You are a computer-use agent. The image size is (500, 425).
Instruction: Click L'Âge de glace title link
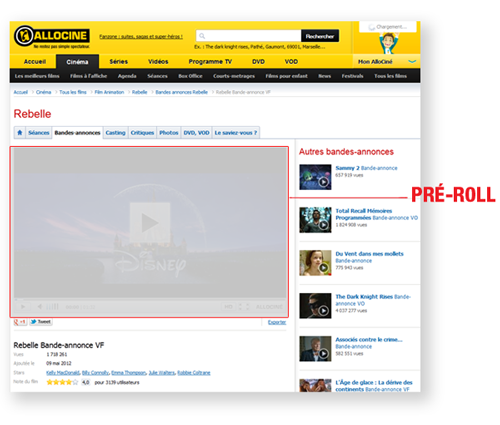tap(374, 386)
